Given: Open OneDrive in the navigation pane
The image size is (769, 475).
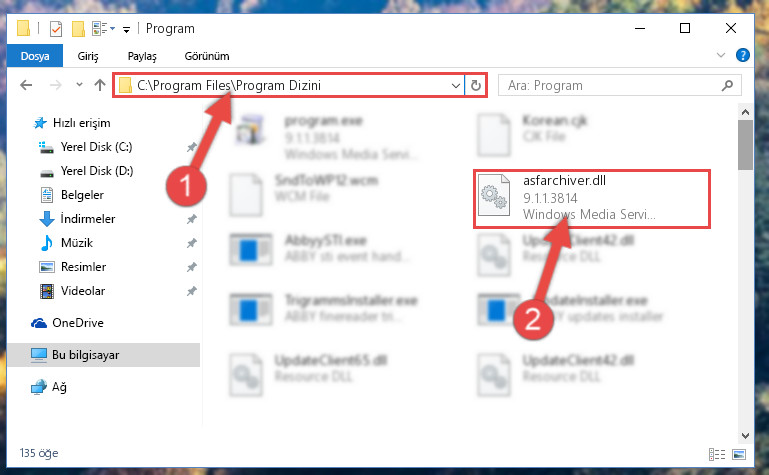Looking at the screenshot, I should [78, 323].
